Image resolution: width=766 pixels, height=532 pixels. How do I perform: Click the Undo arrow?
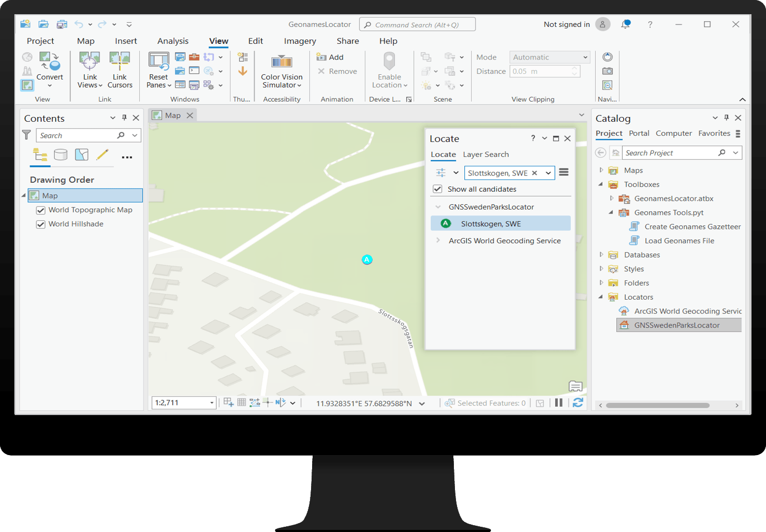[x=79, y=24]
